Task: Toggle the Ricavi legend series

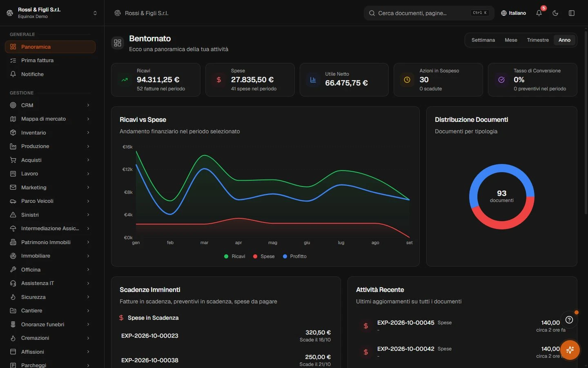Action: [235, 256]
